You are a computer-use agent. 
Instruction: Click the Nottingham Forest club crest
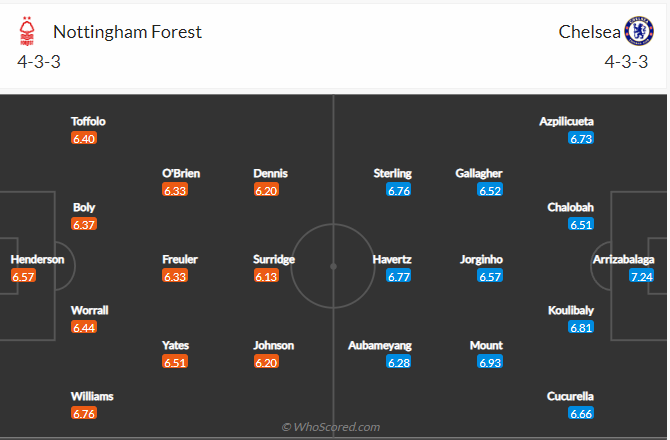[x=26, y=32]
